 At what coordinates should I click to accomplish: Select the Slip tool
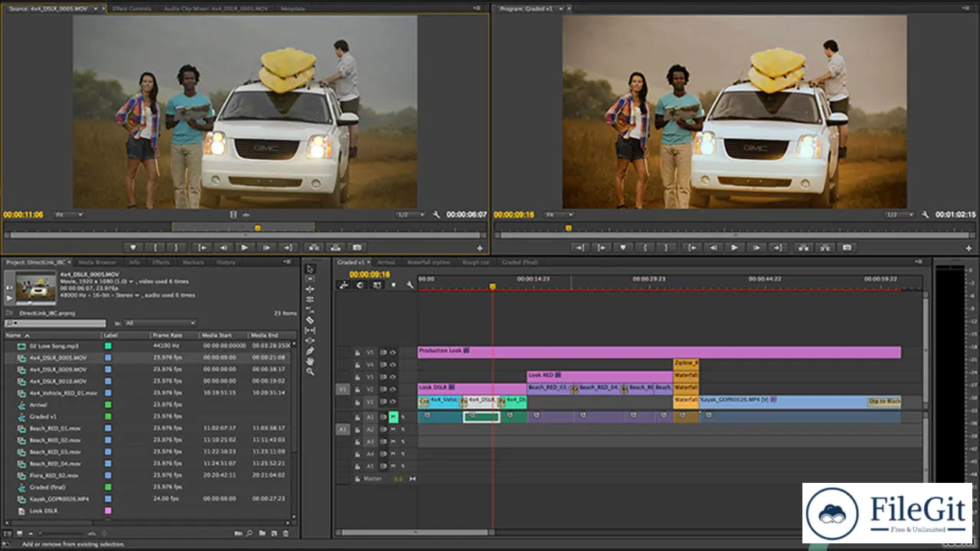pos(310,330)
